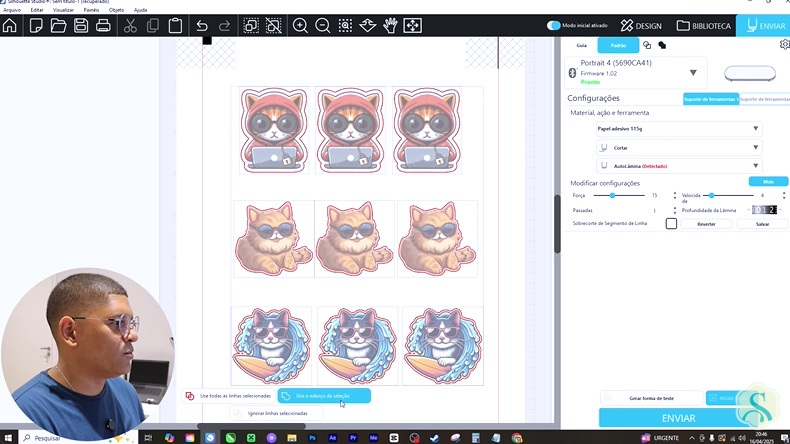Open the Ajuda menu
Image resolution: width=790 pixels, height=444 pixels.
click(141, 10)
